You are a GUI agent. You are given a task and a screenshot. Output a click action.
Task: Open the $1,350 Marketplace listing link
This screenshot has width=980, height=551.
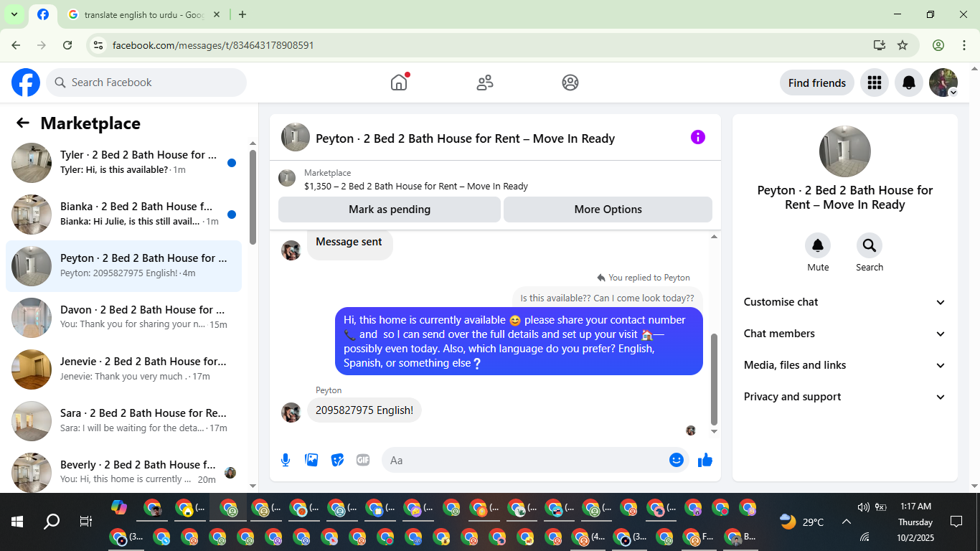pyautogui.click(x=416, y=186)
